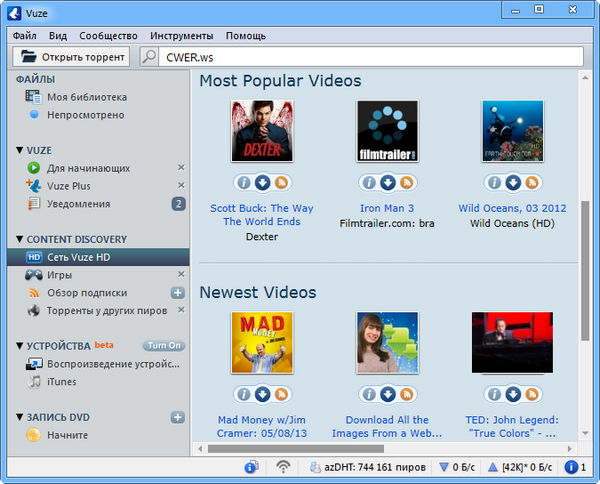
Task: Click the info icon under Dexter video
Action: [244, 183]
